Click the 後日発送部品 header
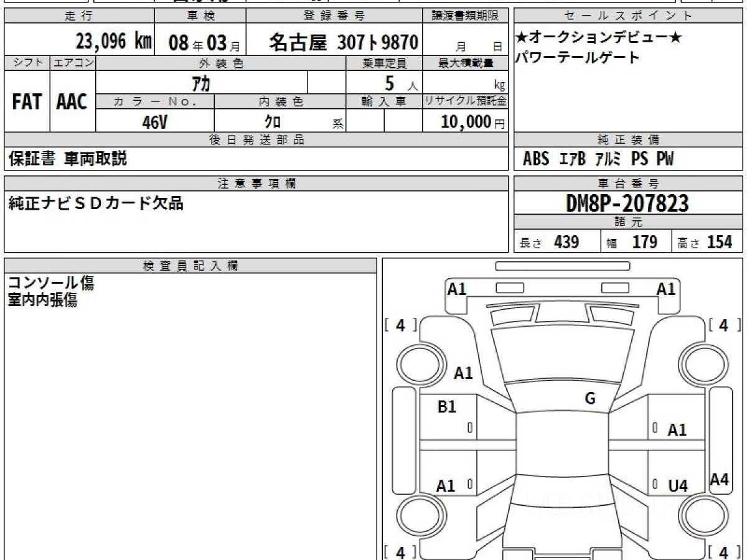 (x=256, y=140)
